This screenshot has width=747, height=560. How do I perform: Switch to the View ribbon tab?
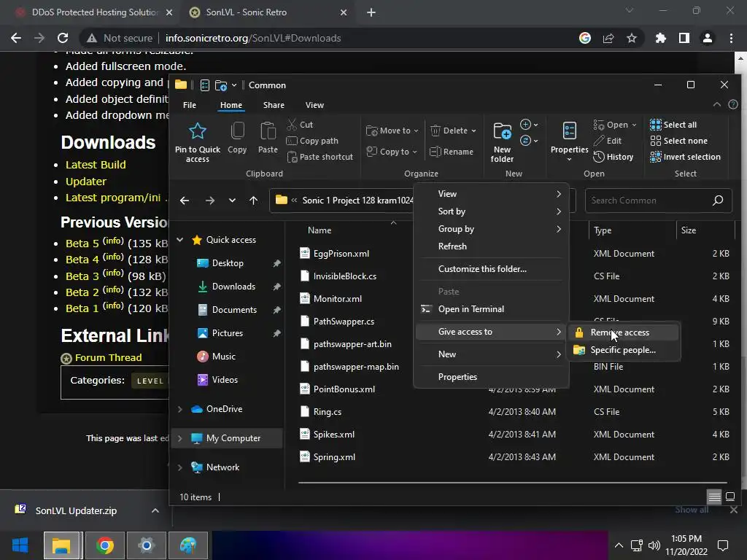(x=314, y=105)
